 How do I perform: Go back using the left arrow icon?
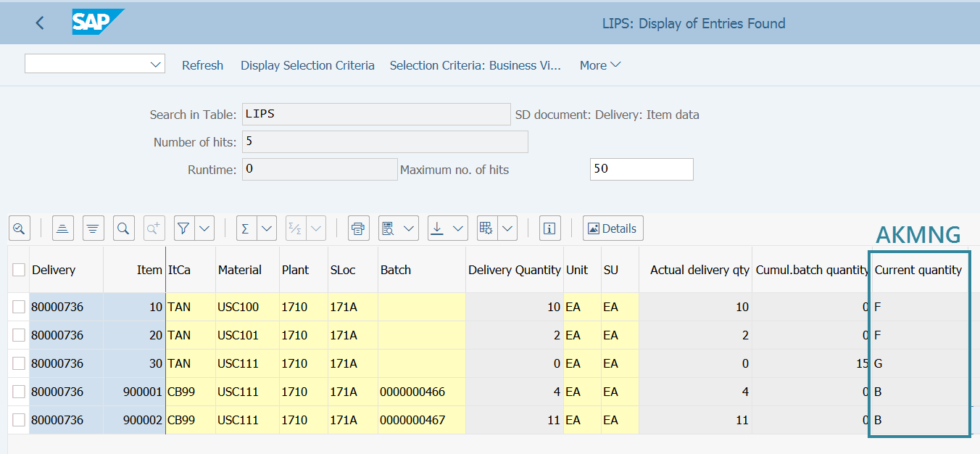pyautogui.click(x=40, y=23)
